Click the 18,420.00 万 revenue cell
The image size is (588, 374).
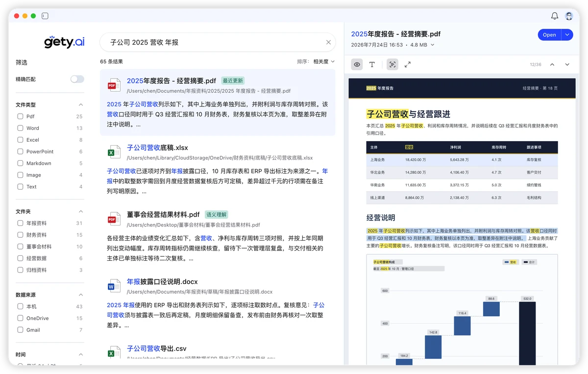[x=416, y=160]
